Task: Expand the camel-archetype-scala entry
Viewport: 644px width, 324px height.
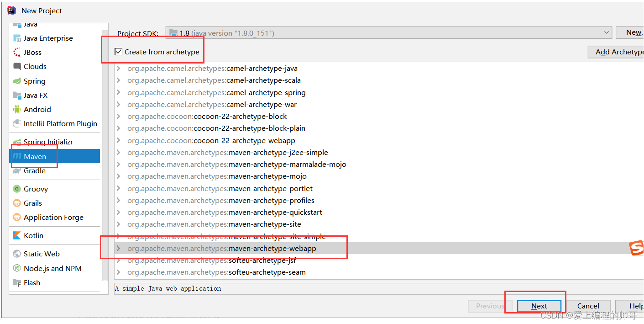Action: tap(119, 80)
